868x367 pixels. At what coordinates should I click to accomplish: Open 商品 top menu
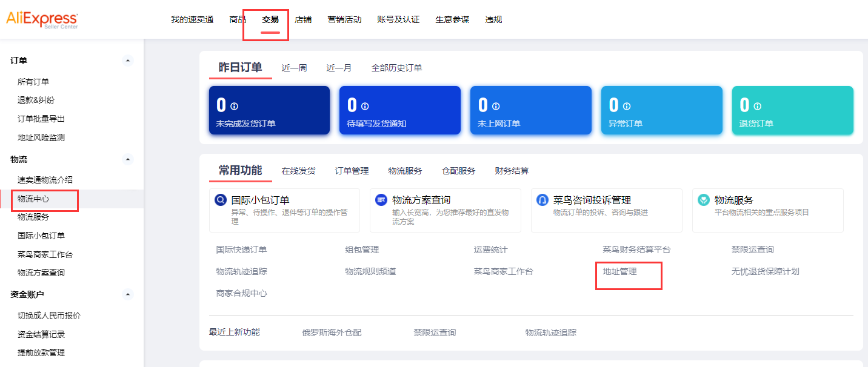tap(238, 19)
